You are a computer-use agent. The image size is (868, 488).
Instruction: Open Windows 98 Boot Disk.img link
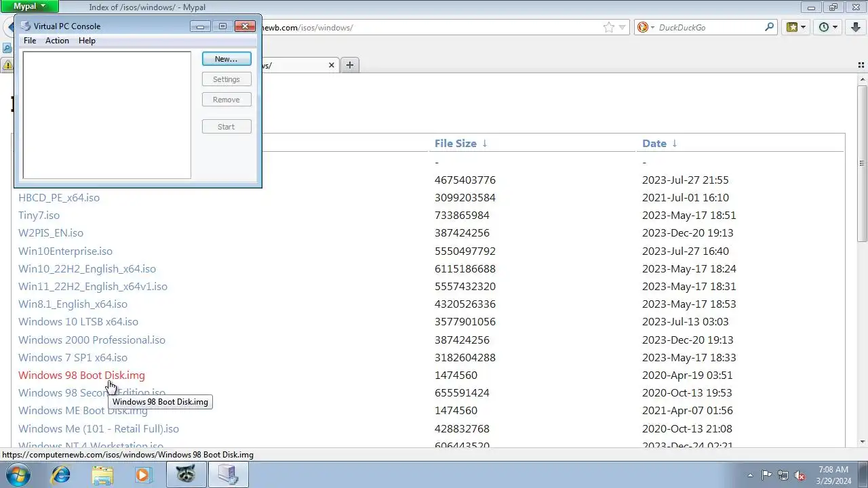pyautogui.click(x=81, y=375)
